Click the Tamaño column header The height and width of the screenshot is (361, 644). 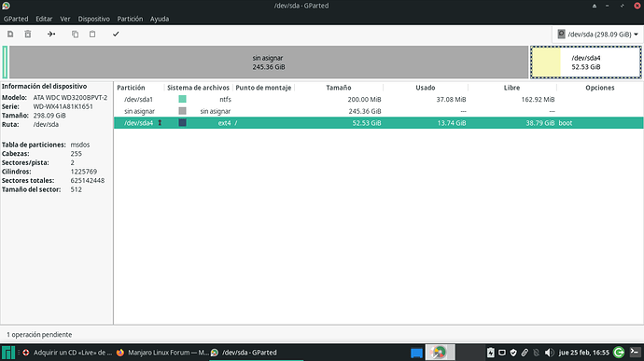click(x=339, y=88)
